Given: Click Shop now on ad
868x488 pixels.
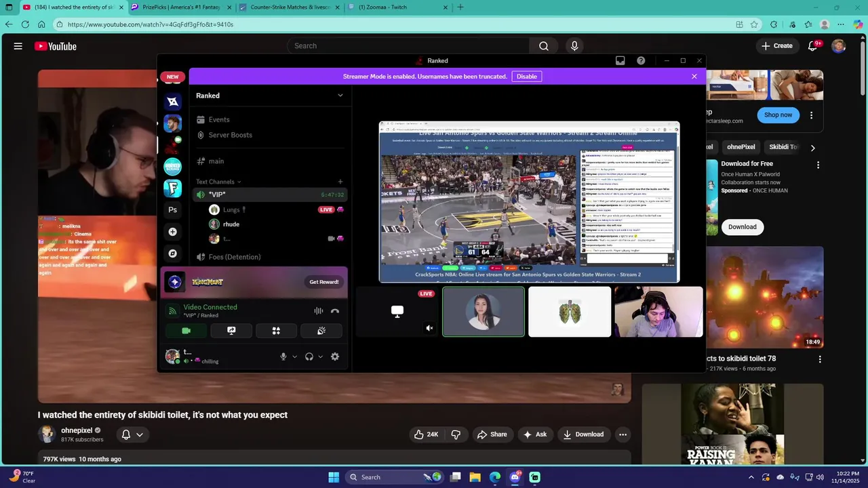Looking at the screenshot, I should point(778,115).
